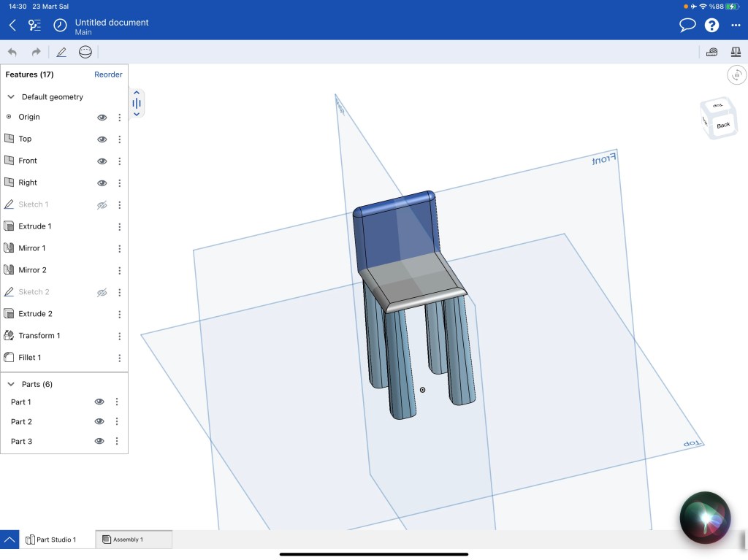Screen dimensions: 748x560
Task: Collapse the Default geometry group
Action: click(x=12, y=97)
